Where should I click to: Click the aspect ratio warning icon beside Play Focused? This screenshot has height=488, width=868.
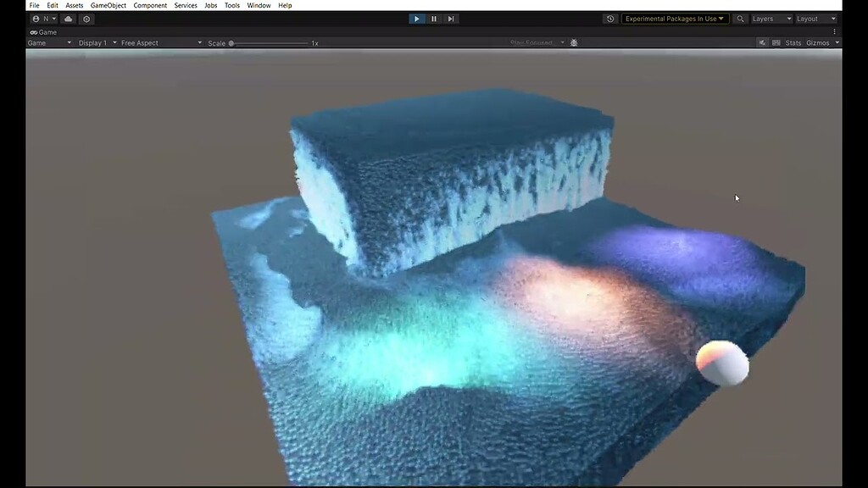[x=574, y=42]
